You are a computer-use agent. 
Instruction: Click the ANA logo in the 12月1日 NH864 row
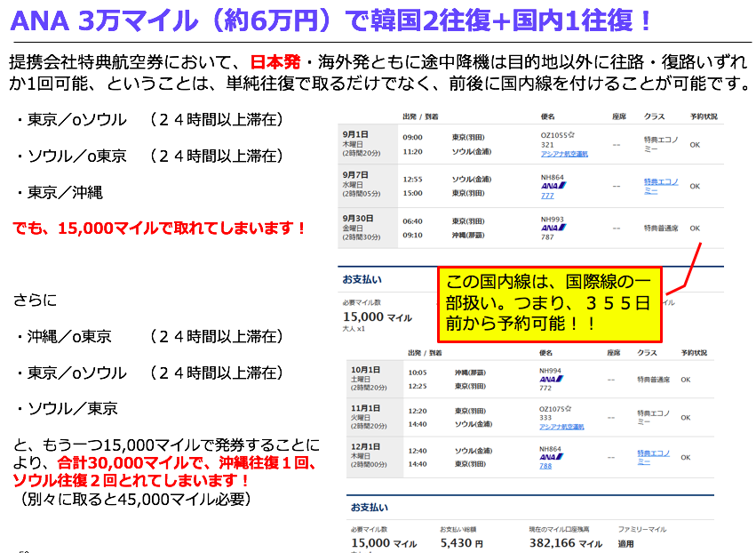pyautogui.click(x=552, y=457)
